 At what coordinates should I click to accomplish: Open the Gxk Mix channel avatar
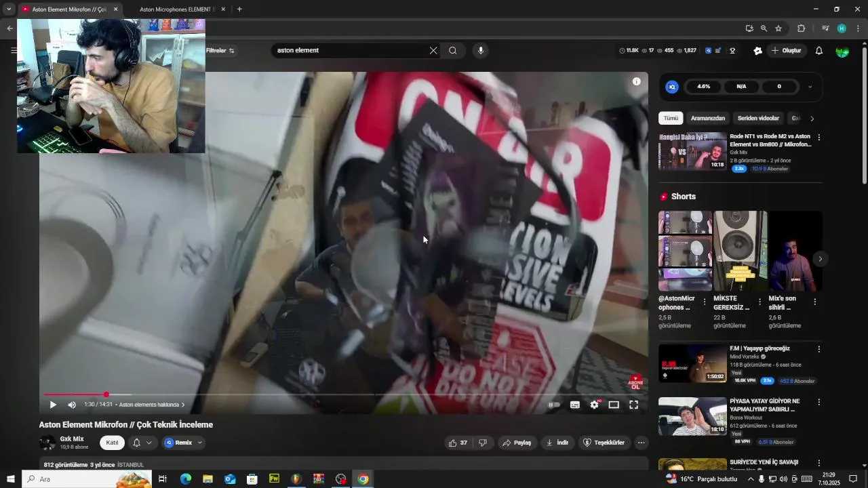[x=47, y=443]
